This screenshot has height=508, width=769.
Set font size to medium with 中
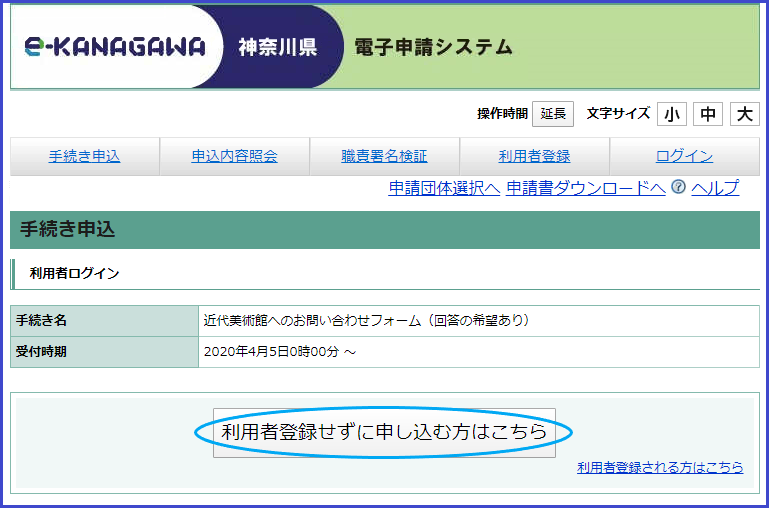(708, 114)
